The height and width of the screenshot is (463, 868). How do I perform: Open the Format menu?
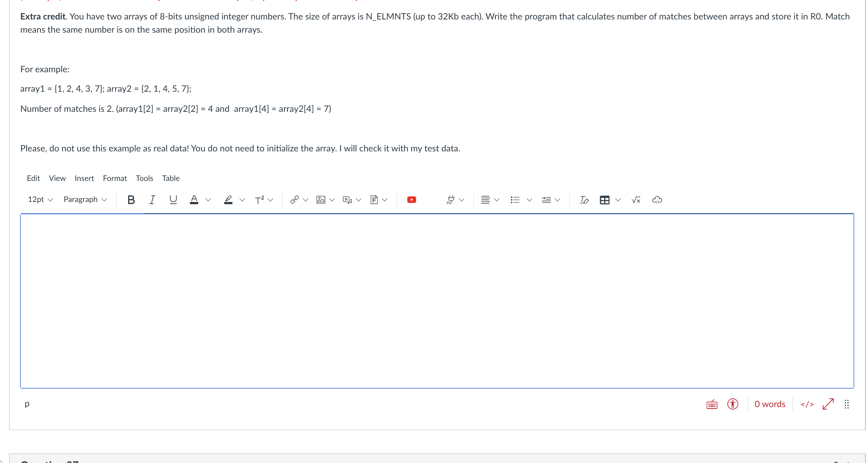[115, 178]
